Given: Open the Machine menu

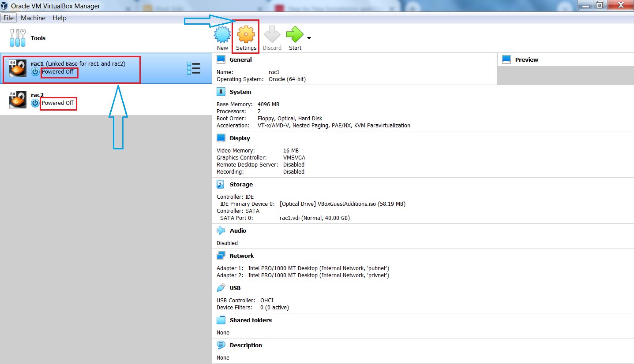Looking at the screenshot, I should click(33, 18).
